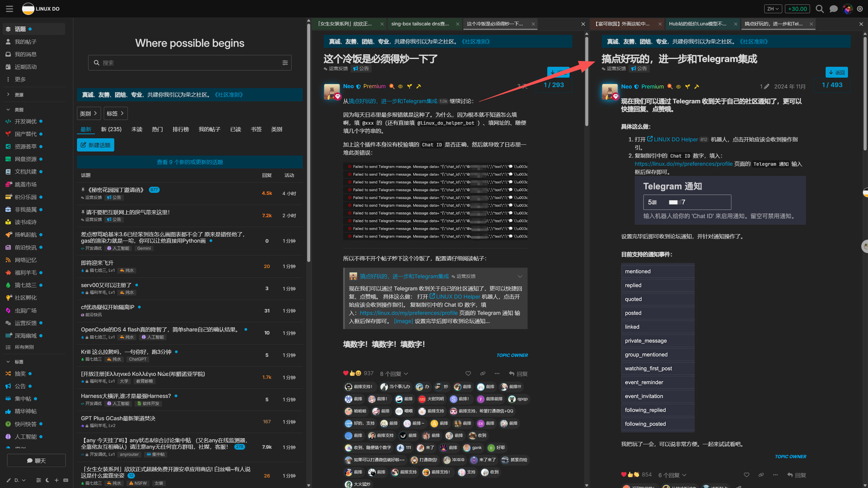Like the middle post with heart icon

coord(468,374)
